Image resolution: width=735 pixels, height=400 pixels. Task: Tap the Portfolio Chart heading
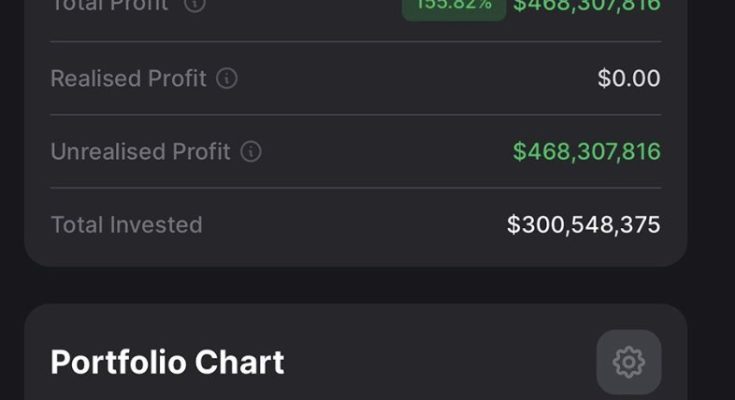pos(167,362)
